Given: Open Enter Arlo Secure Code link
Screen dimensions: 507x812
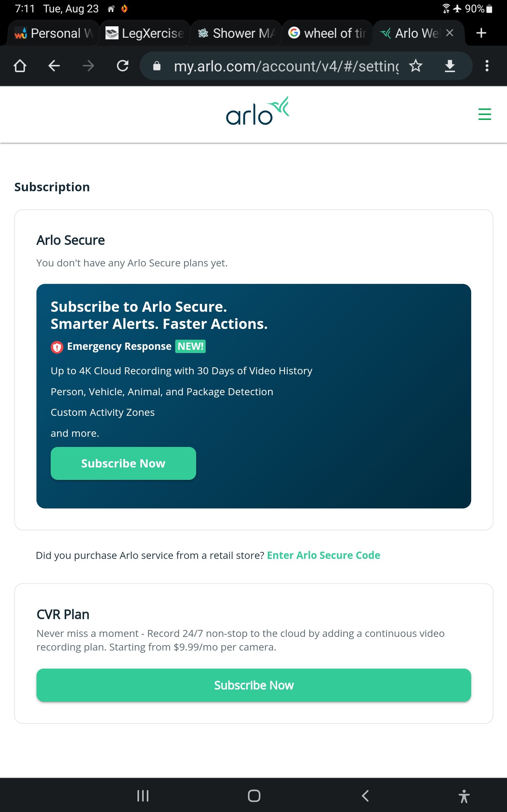Looking at the screenshot, I should click(x=324, y=555).
